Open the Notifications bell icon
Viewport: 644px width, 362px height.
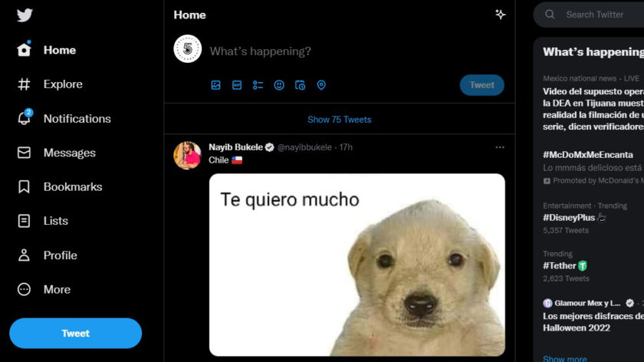pos(24,118)
